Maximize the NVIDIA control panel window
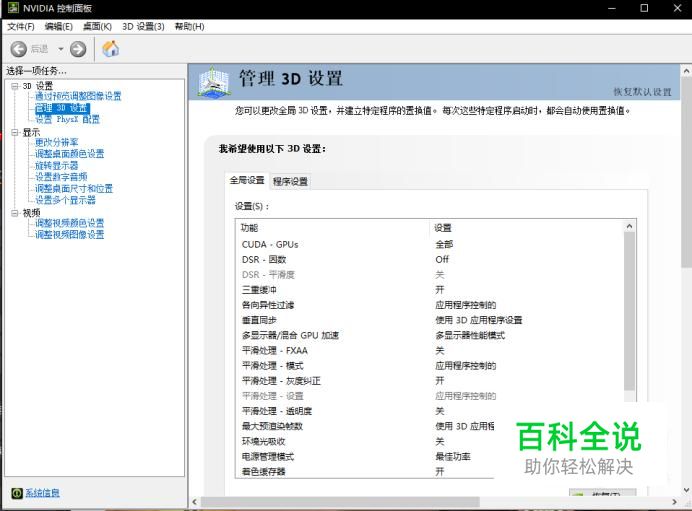 pos(644,8)
